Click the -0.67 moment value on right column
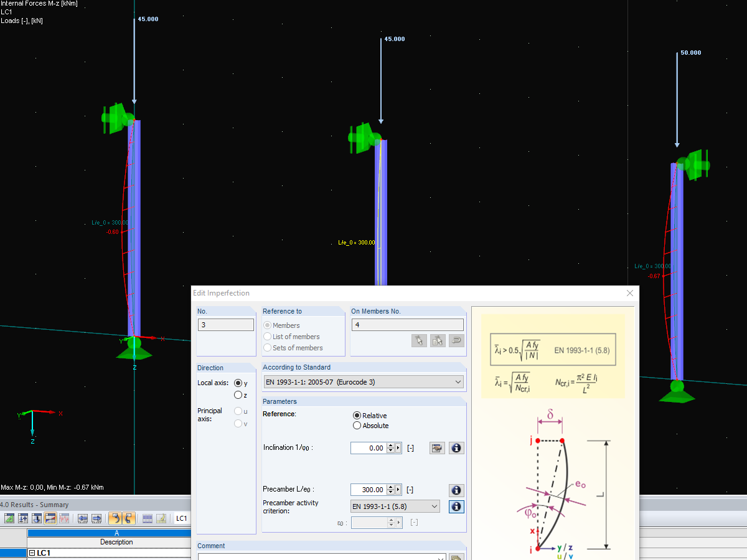 654,276
